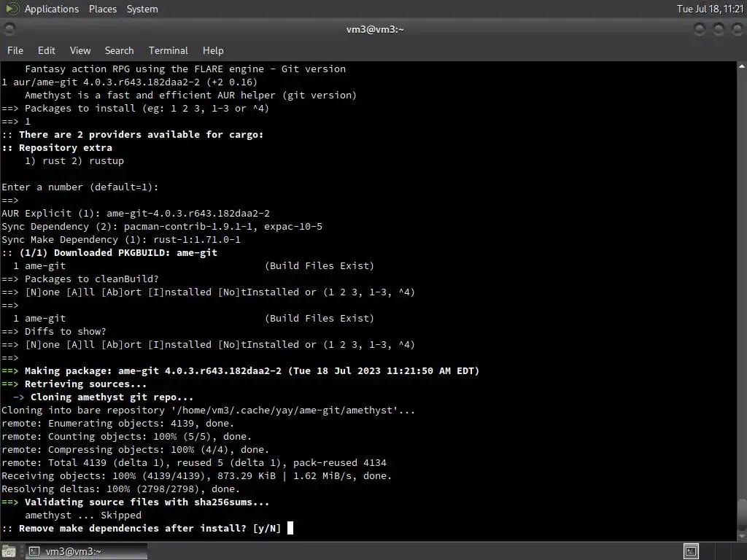Open the Search menu
The height and width of the screenshot is (560, 747).
coord(119,50)
